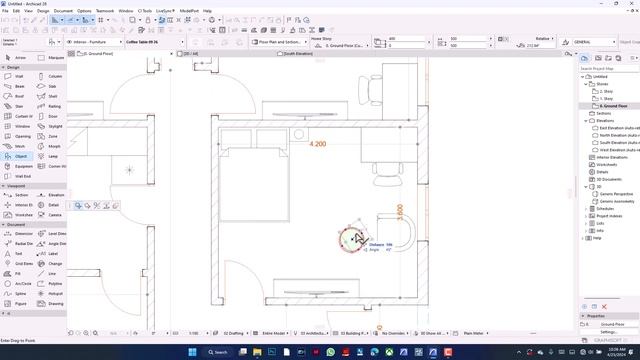The height and width of the screenshot is (360, 640).
Task: Select the Slab tool
Action: [49, 86]
